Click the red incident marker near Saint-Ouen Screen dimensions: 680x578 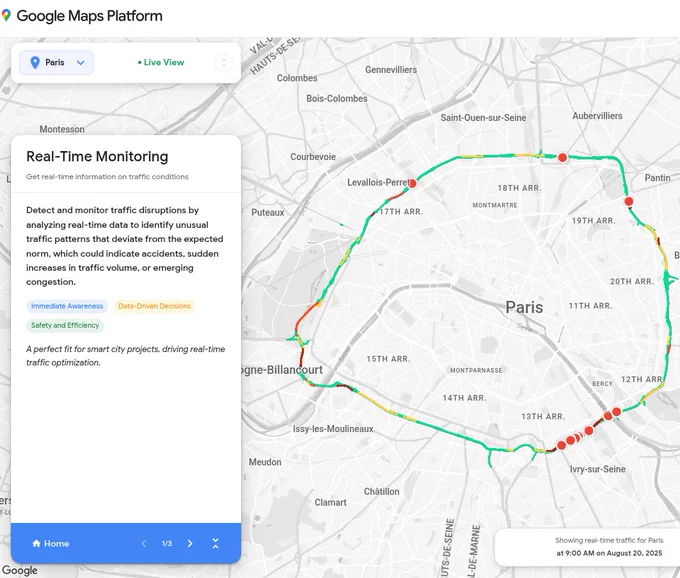click(x=562, y=157)
